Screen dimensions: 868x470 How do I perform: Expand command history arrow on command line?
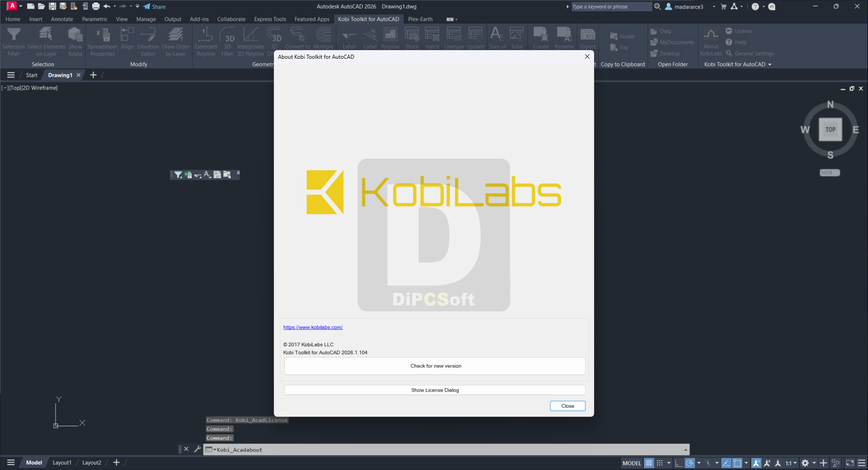pyautogui.click(x=685, y=450)
